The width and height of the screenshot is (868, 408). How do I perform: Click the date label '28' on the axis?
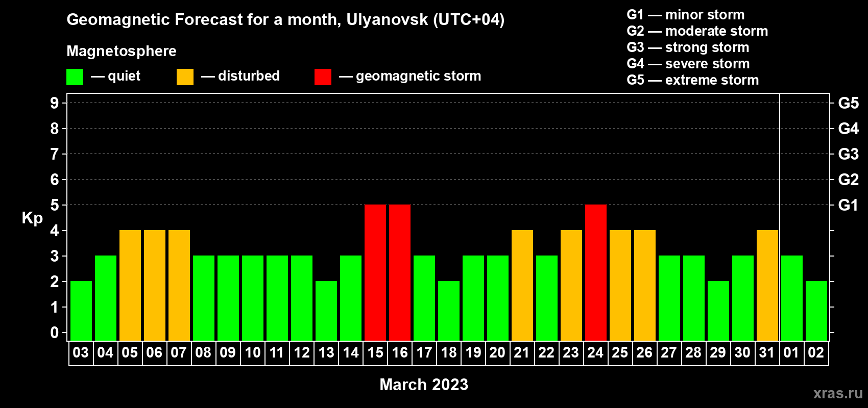[693, 353]
